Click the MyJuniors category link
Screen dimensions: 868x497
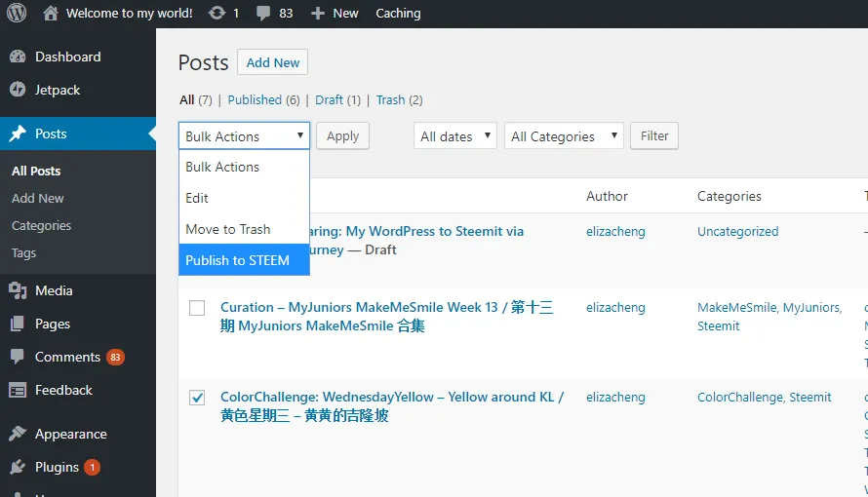(811, 308)
